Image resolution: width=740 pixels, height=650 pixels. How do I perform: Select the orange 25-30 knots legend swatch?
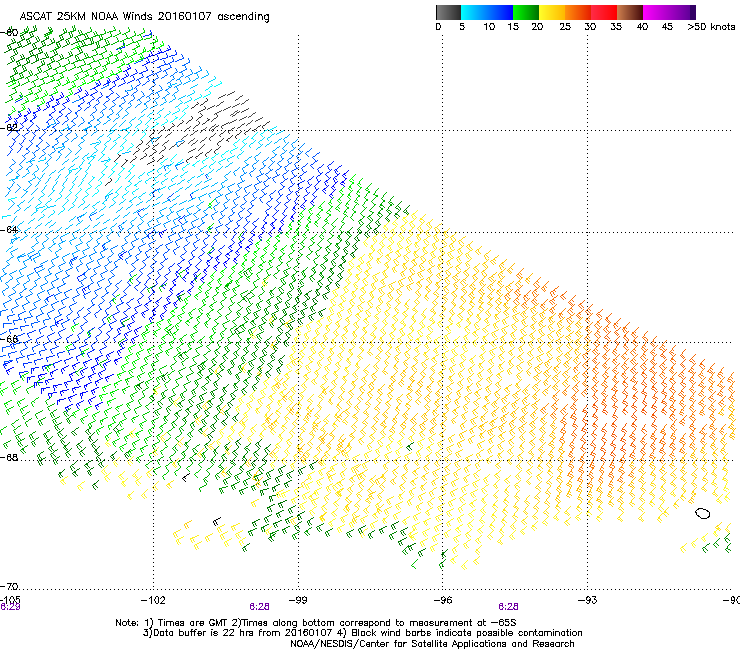click(578, 12)
